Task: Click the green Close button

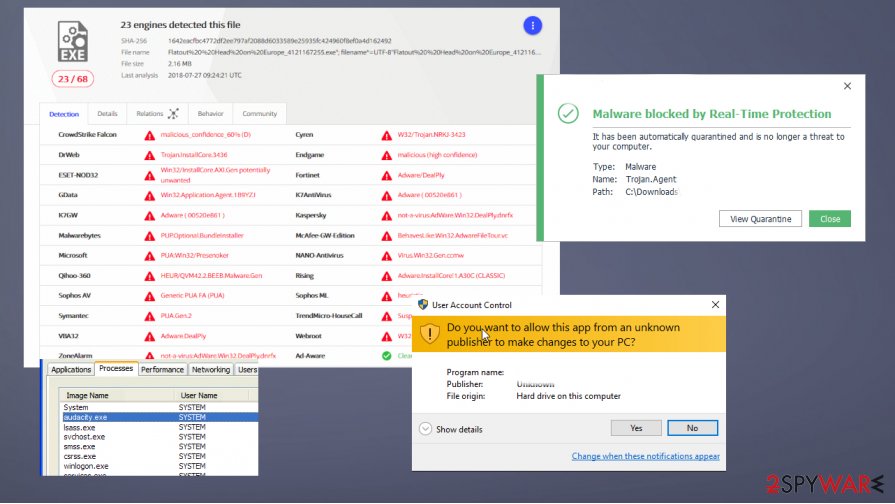Action: (829, 219)
